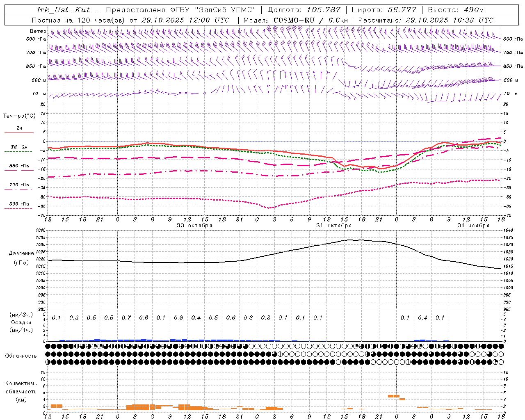Click precipitation value '0.8'

(x=178, y=318)
